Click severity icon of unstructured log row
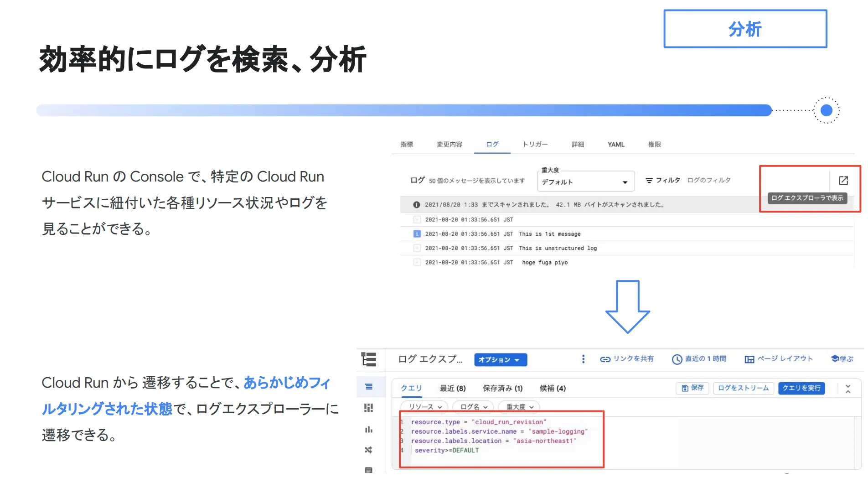 click(417, 248)
